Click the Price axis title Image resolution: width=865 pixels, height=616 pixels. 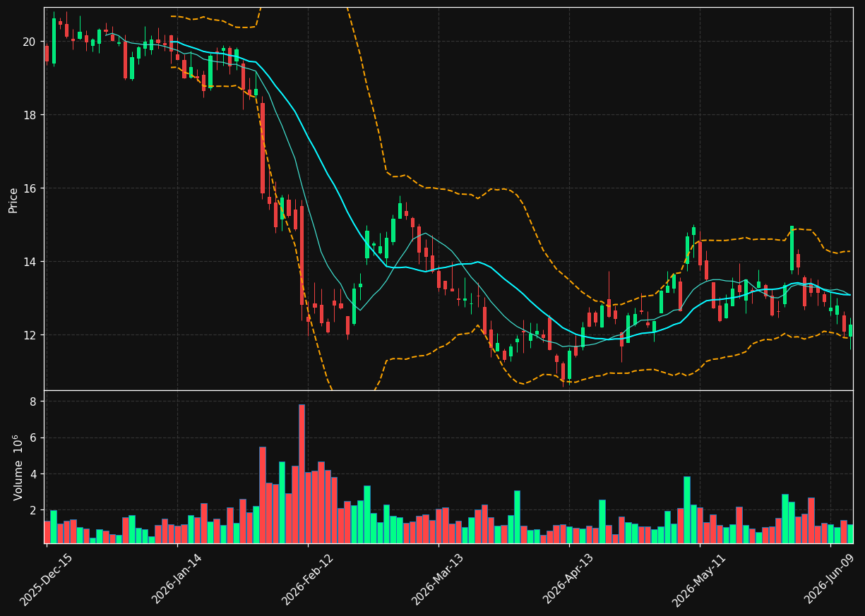pyautogui.click(x=13, y=200)
